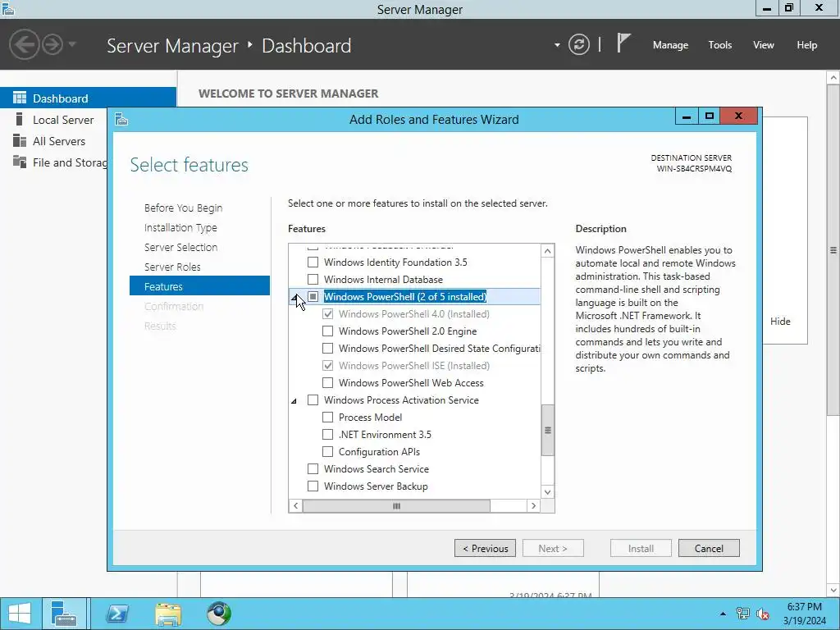
Task: Select Dashboard in the left pane
Action: pyautogui.click(x=88, y=98)
